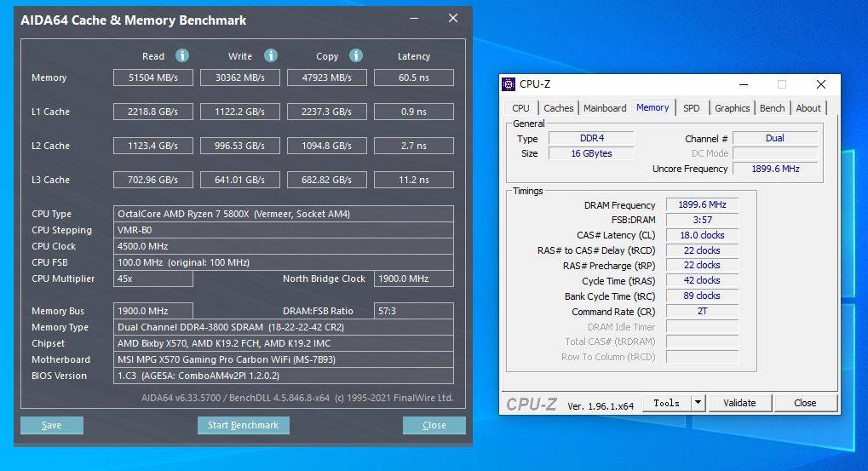Click Chipset field AMD Bixby X570
The height and width of the screenshot is (471, 868).
point(284,343)
